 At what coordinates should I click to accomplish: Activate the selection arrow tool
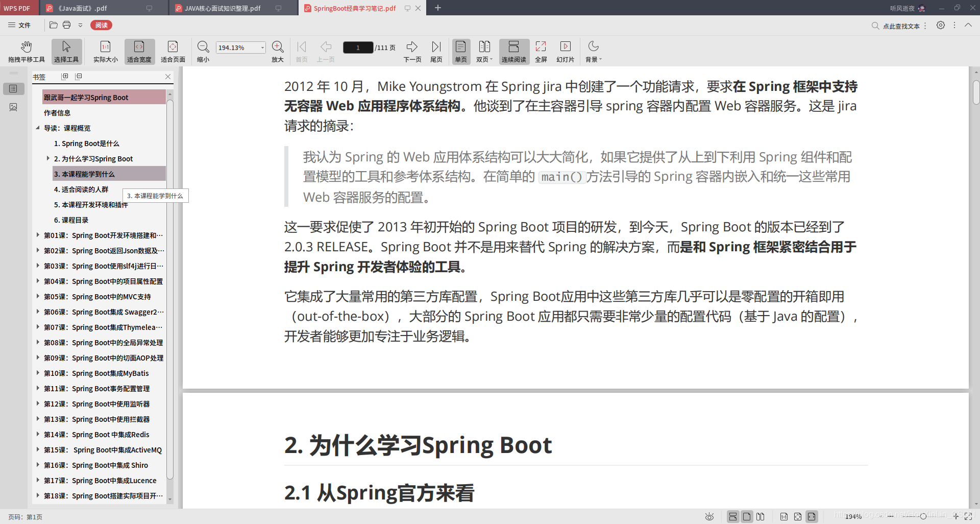click(66, 52)
